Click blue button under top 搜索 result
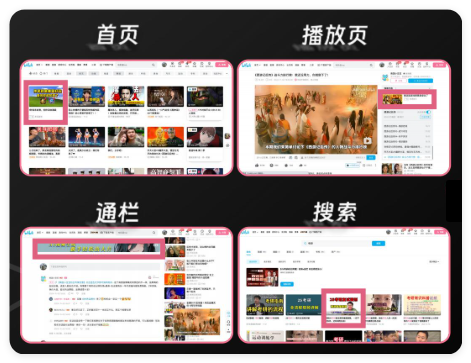 pyautogui.click(x=287, y=284)
